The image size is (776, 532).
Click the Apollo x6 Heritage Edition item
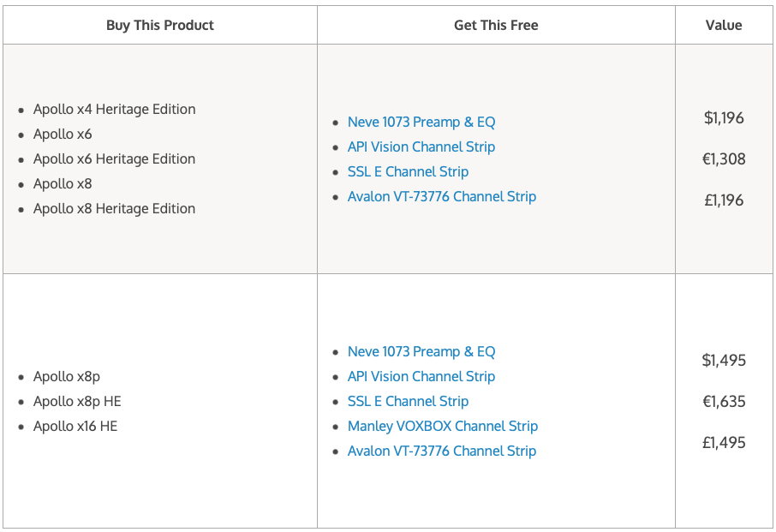[114, 159]
